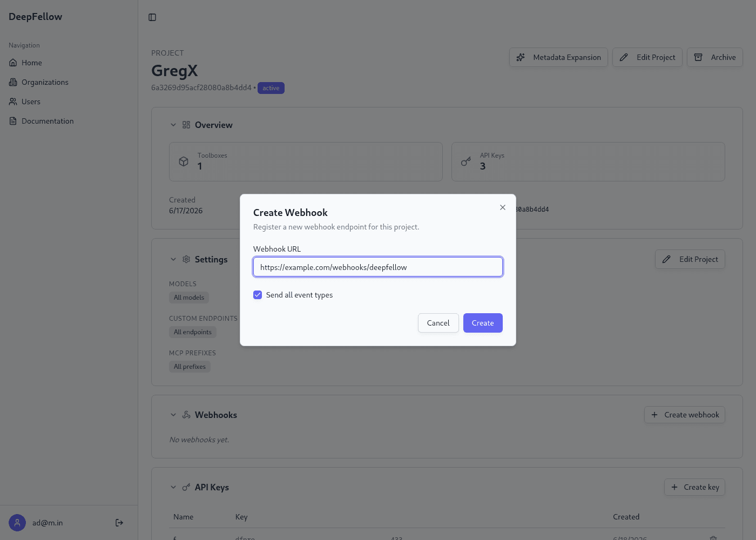Open Organizations in navigation
Image resolution: width=756 pixels, height=540 pixels.
pyautogui.click(x=69, y=82)
